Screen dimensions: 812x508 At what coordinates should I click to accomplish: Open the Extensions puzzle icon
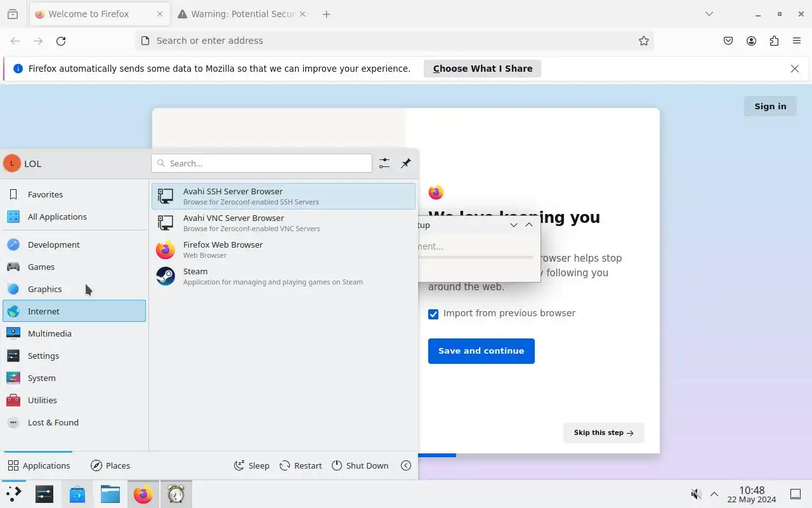click(774, 41)
